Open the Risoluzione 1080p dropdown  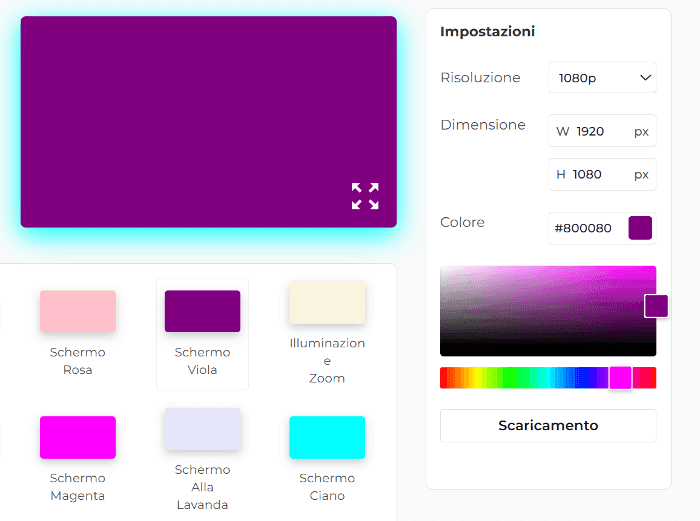pyautogui.click(x=602, y=78)
